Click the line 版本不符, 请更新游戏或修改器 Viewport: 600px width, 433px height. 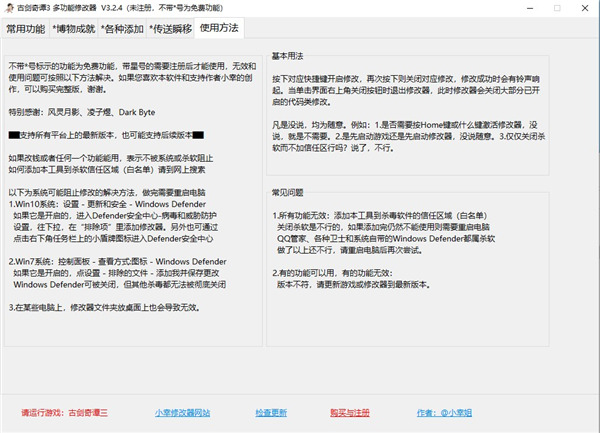click(x=354, y=285)
